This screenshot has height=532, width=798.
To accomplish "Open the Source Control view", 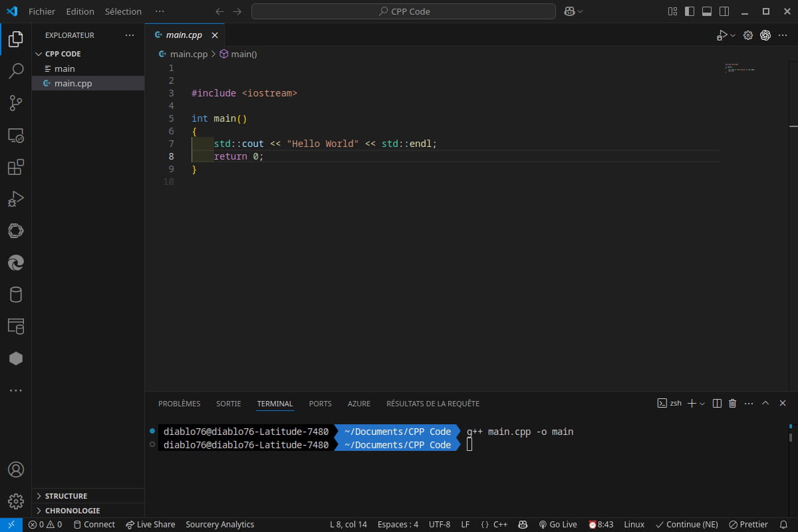I will [x=16, y=103].
